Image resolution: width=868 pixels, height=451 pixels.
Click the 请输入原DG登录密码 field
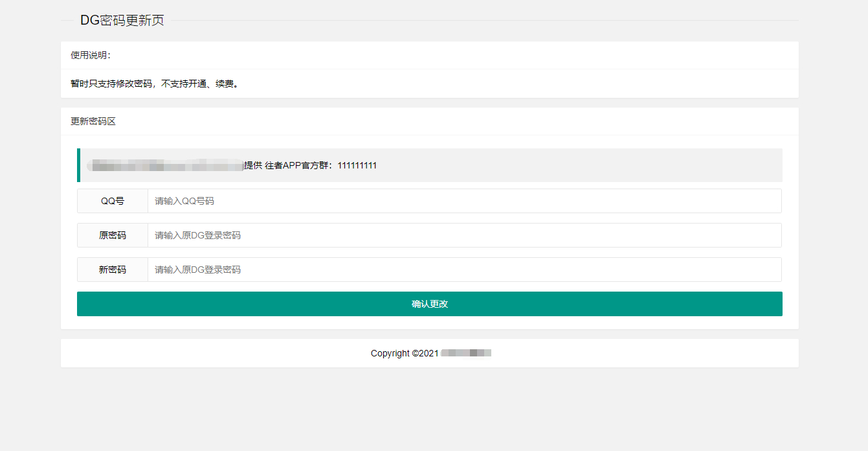[196, 235]
